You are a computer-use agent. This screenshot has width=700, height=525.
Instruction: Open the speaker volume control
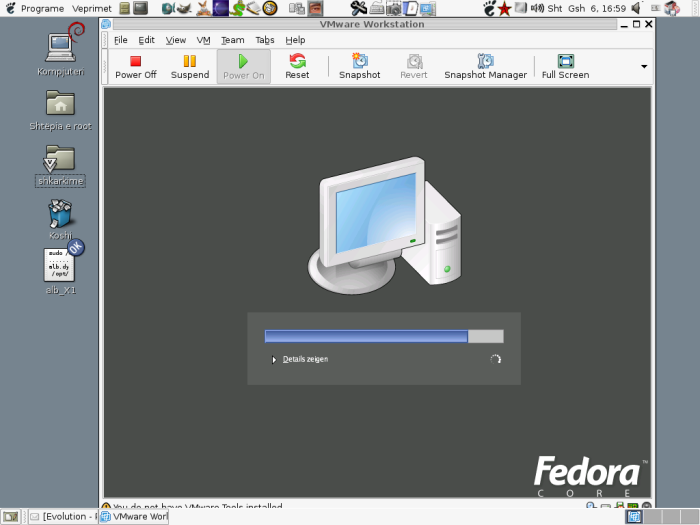tap(637, 8)
